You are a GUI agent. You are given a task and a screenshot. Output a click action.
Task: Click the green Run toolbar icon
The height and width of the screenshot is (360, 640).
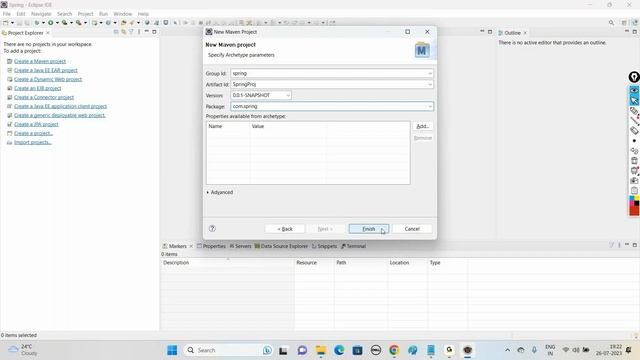pos(51,23)
